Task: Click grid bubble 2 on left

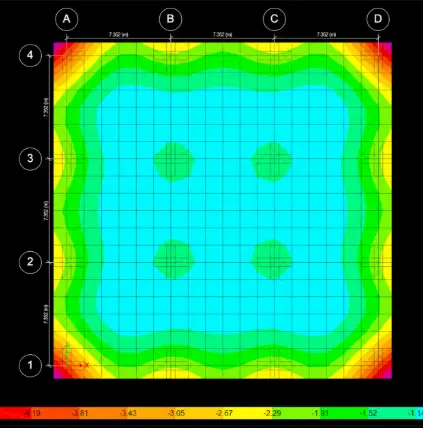Action: point(30,262)
